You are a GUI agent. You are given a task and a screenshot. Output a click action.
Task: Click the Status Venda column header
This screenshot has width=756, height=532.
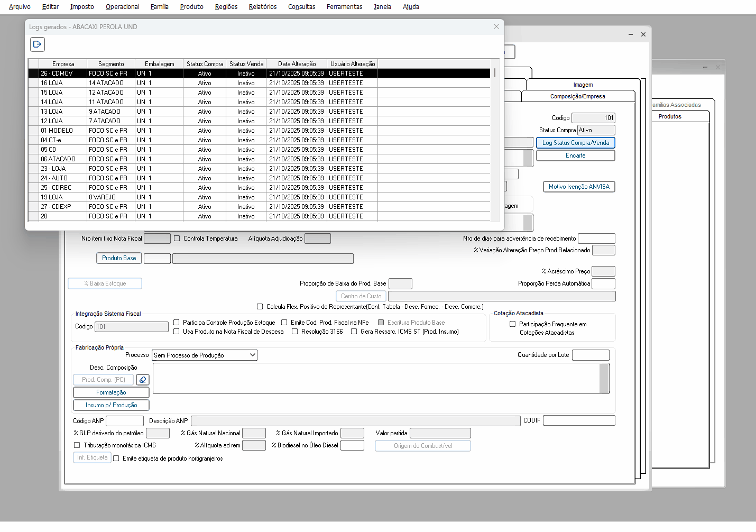(246, 64)
